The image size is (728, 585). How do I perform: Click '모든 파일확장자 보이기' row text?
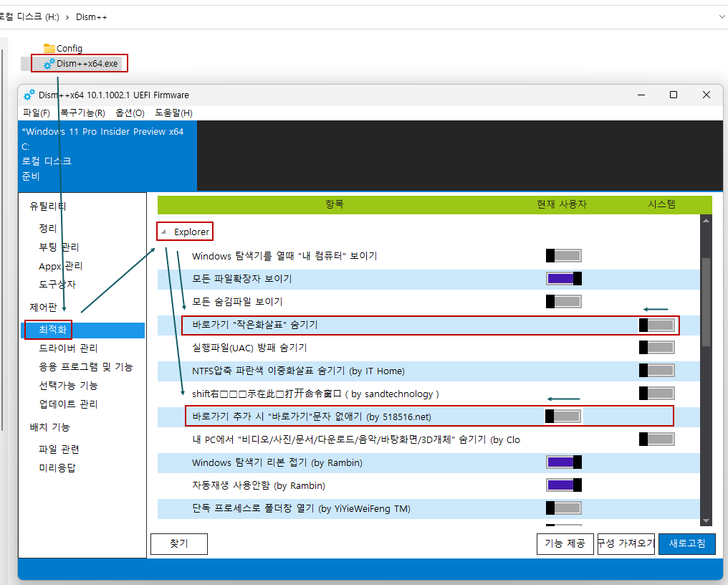coord(242,278)
